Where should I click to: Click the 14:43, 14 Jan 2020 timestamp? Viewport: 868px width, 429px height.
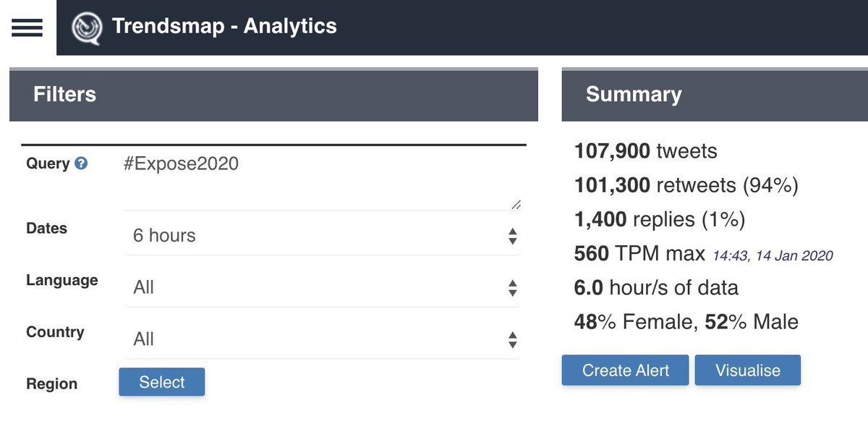coord(773,255)
